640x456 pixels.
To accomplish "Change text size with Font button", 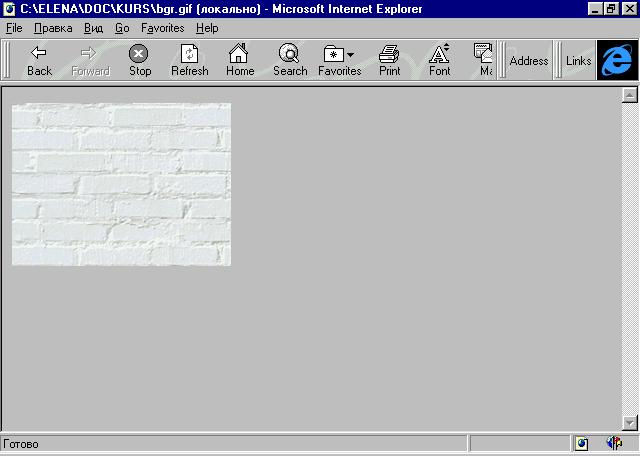I will [x=439, y=60].
